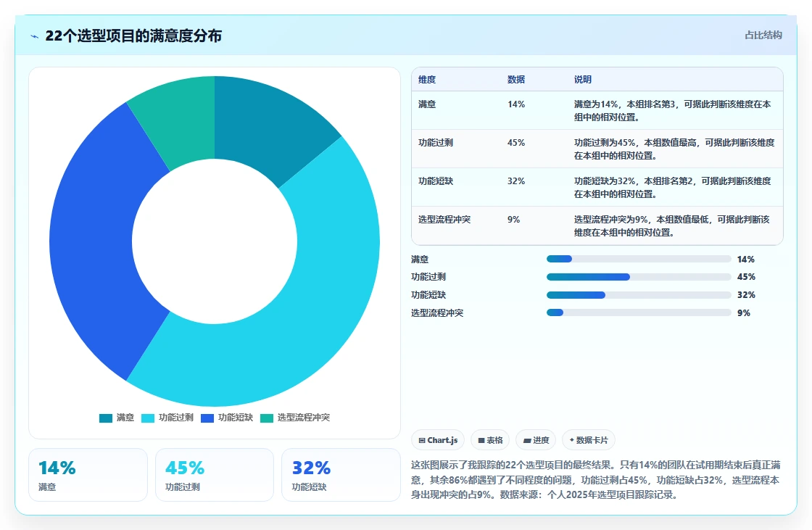Click the 功能过剩 progress bar showing 45%
Viewport: 812px width, 530px height.
coord(639,277)
